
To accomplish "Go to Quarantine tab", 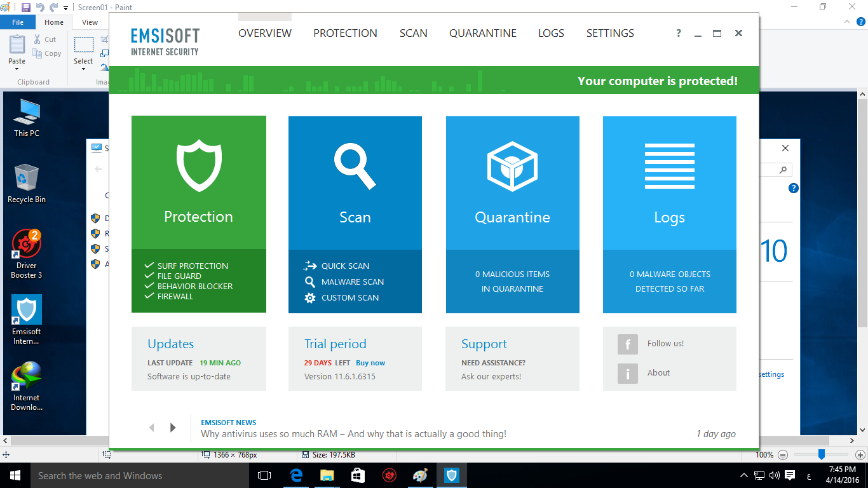I will 483,33.
